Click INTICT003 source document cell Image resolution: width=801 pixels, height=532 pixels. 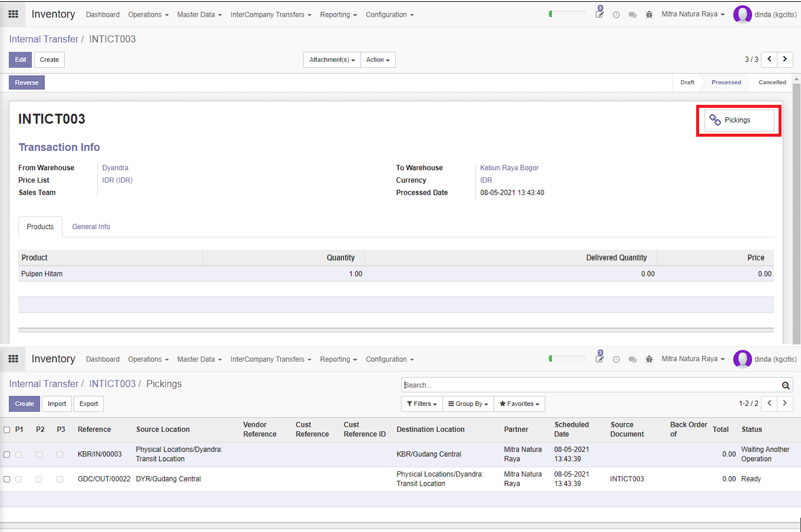coord(627,479)
